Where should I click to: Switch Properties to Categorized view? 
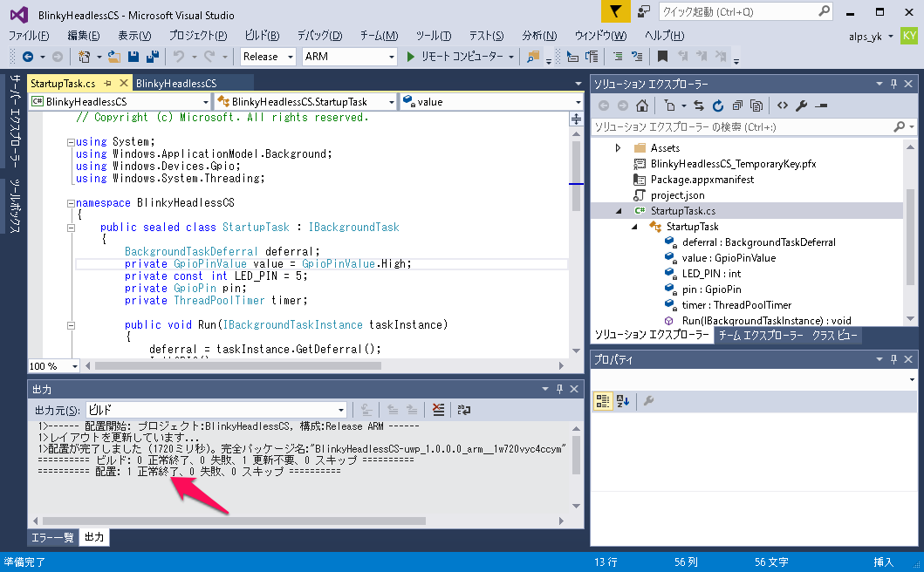click(603, 401)
